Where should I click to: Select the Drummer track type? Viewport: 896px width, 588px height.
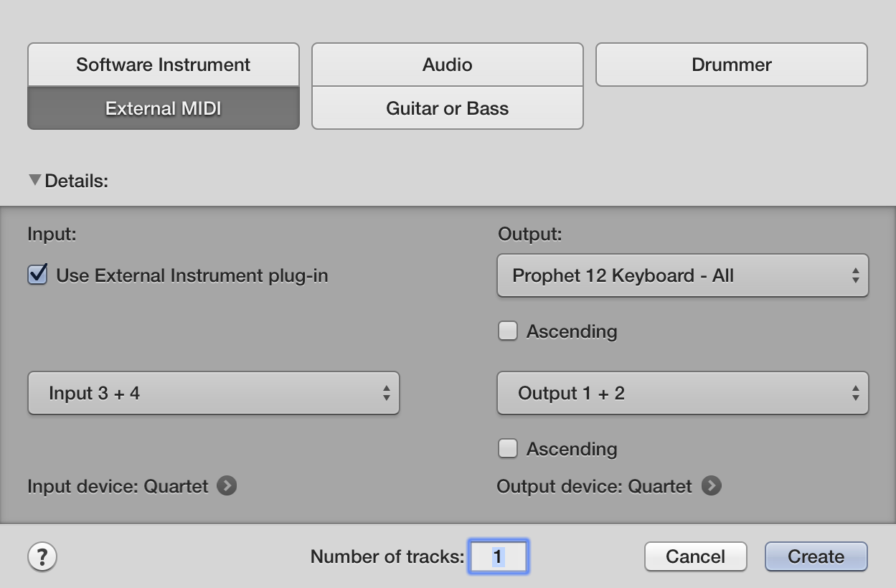[x=730, y=64]
